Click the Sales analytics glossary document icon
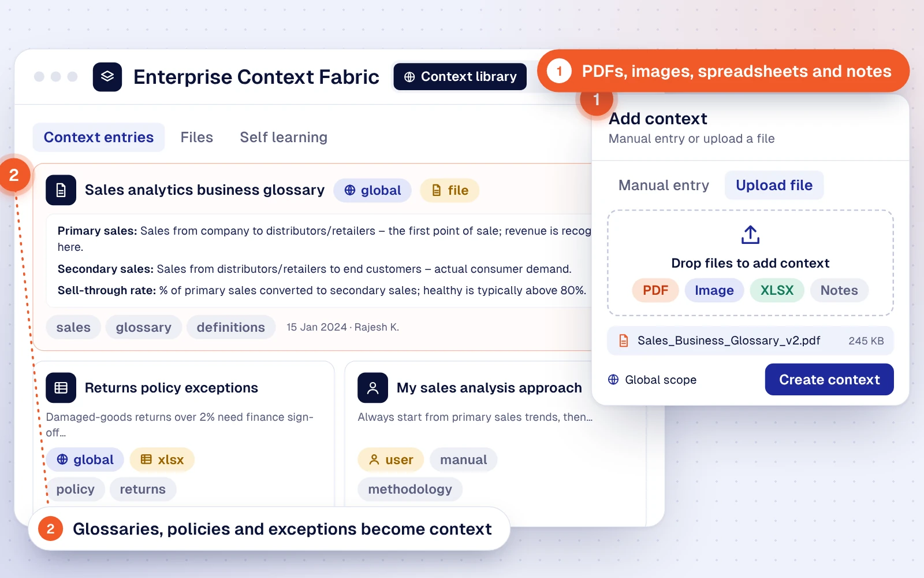The image size is (924, 578). pyautogui.click(x=61, y=190)
